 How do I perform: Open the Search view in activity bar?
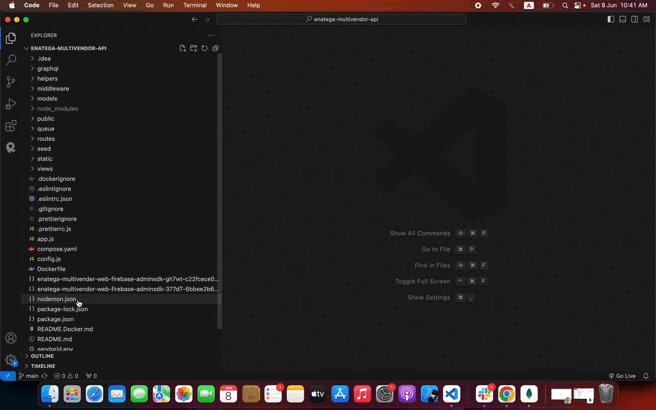coord(11,60)
